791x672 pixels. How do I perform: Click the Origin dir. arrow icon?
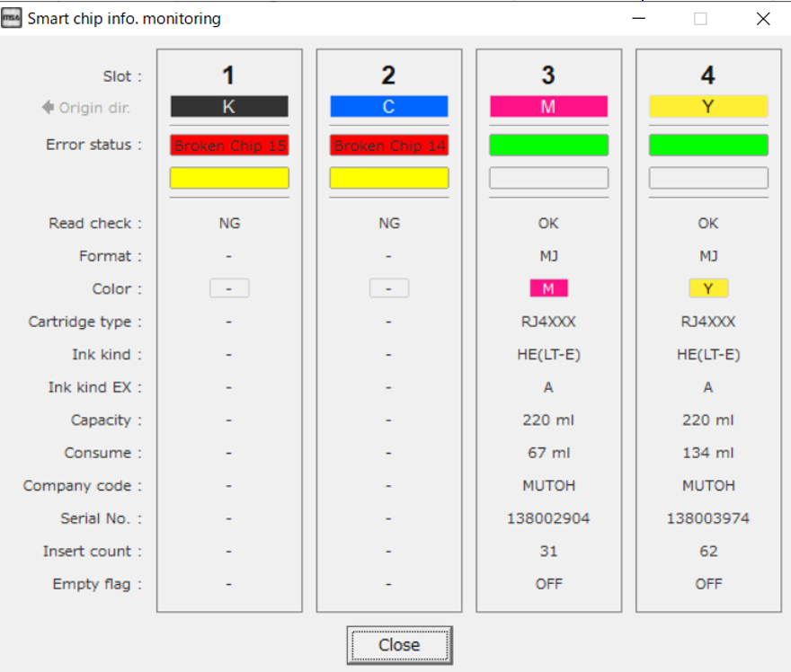point(49,108)
